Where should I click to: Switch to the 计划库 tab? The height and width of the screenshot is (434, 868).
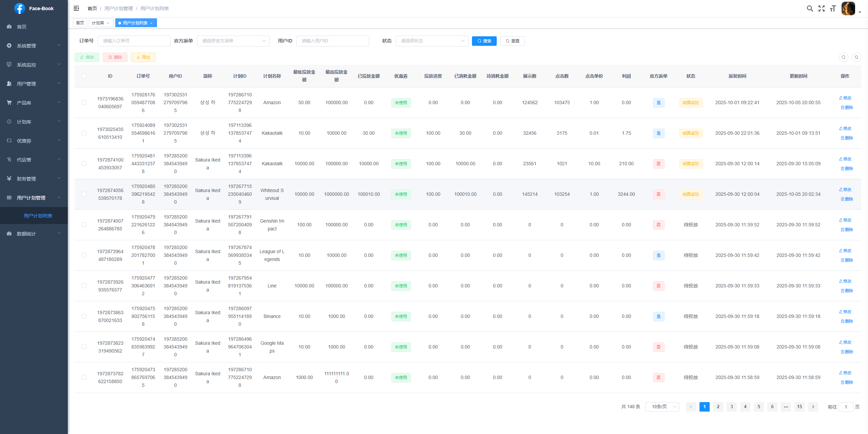click(x=98, y=23)
